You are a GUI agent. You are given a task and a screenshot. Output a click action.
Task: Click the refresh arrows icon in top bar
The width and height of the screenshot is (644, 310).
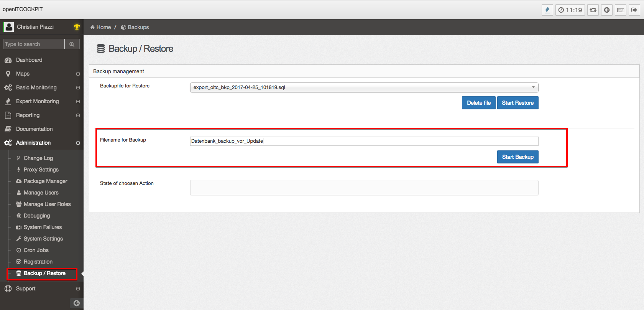tap(593, 10)
